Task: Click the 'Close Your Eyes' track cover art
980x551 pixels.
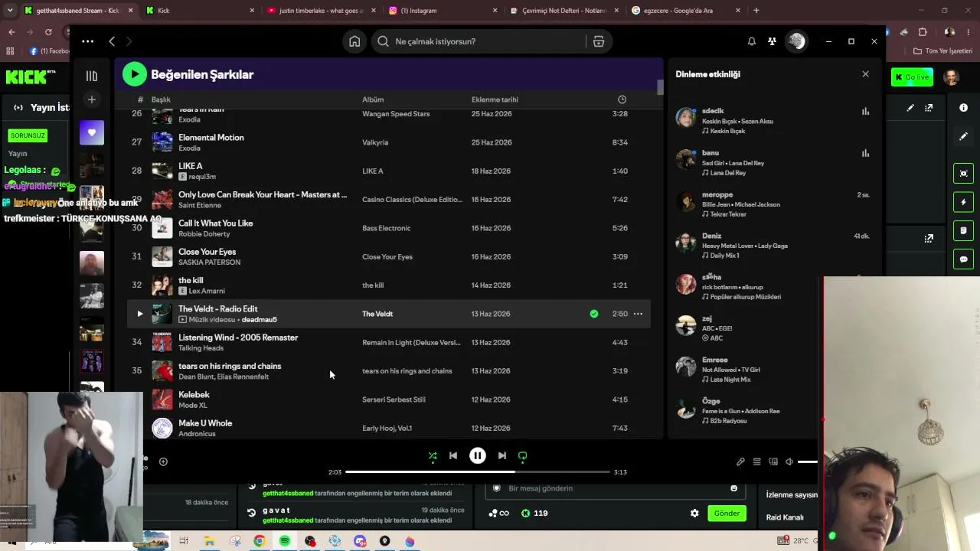Action: [162, 256]
